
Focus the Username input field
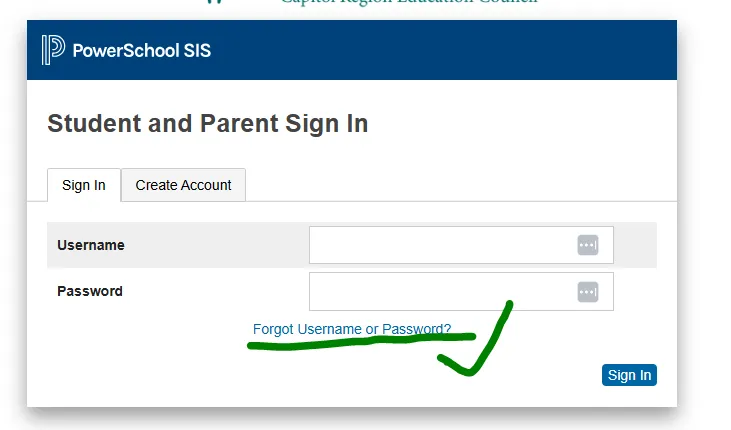click(442, 245)
